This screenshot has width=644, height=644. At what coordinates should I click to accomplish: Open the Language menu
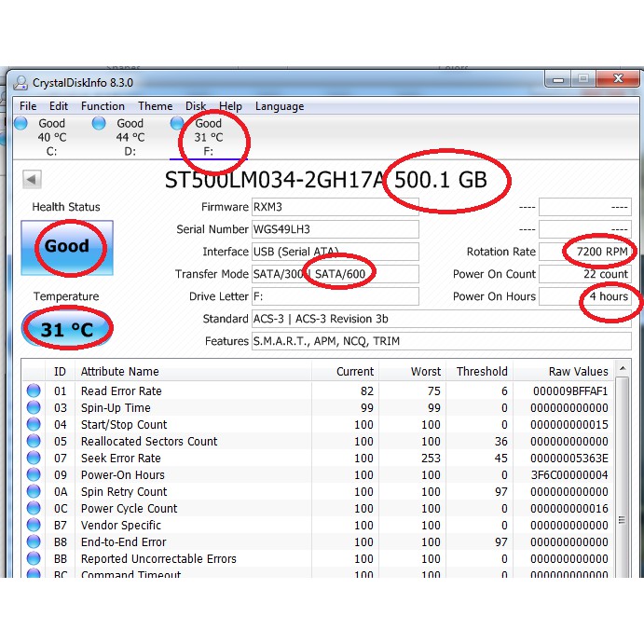(x=280, y=106)
